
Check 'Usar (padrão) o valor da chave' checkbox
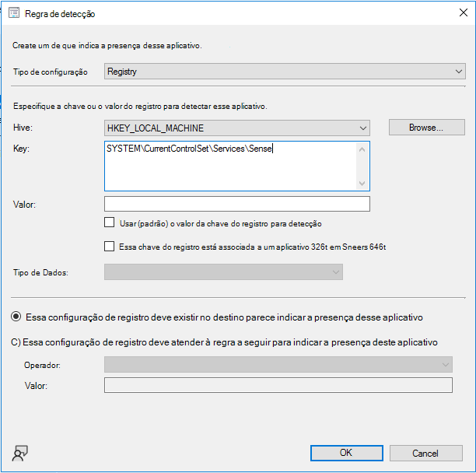pos(110,222)
